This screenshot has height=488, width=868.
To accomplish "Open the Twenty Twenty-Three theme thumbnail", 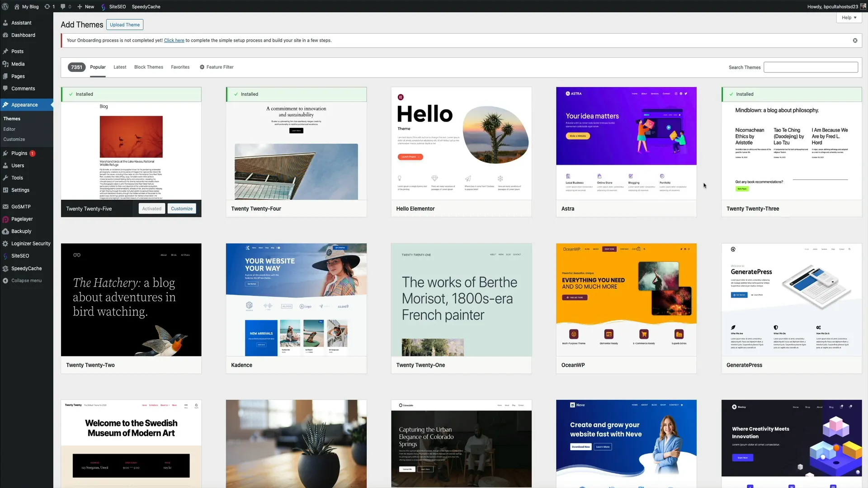I will [x=792, y=151].
